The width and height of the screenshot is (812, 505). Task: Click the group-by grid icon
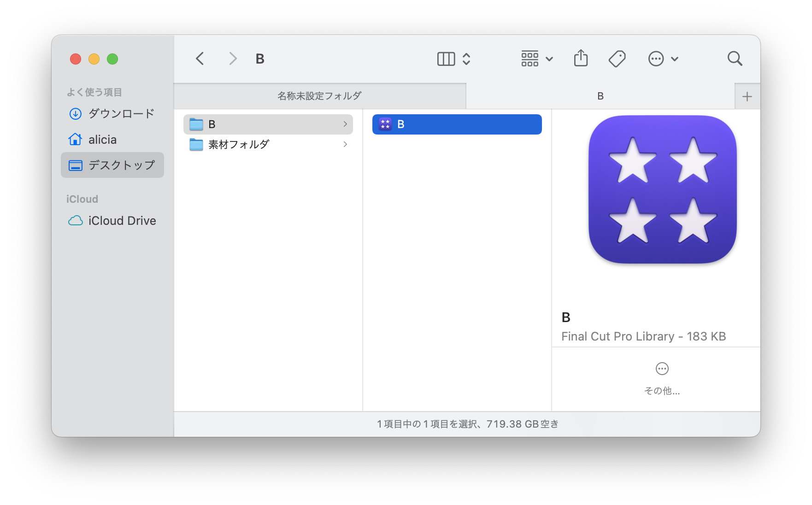click(x=530, y=59)
